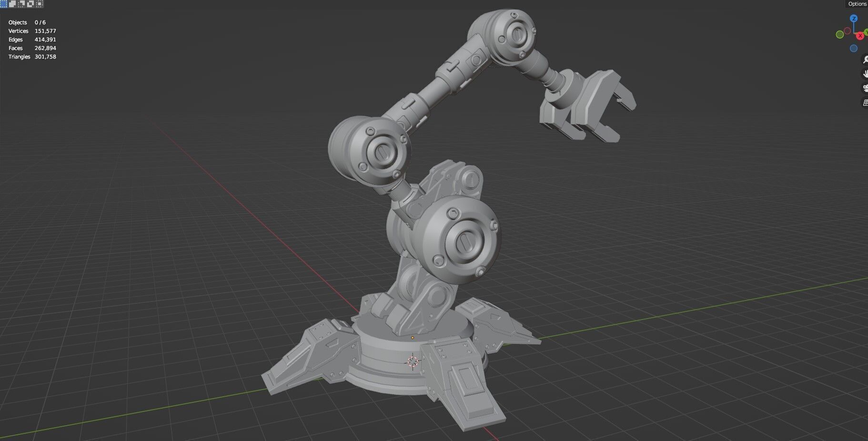
Task: Align view to negative Z axis circle
Action: click(x=854, y=48)
